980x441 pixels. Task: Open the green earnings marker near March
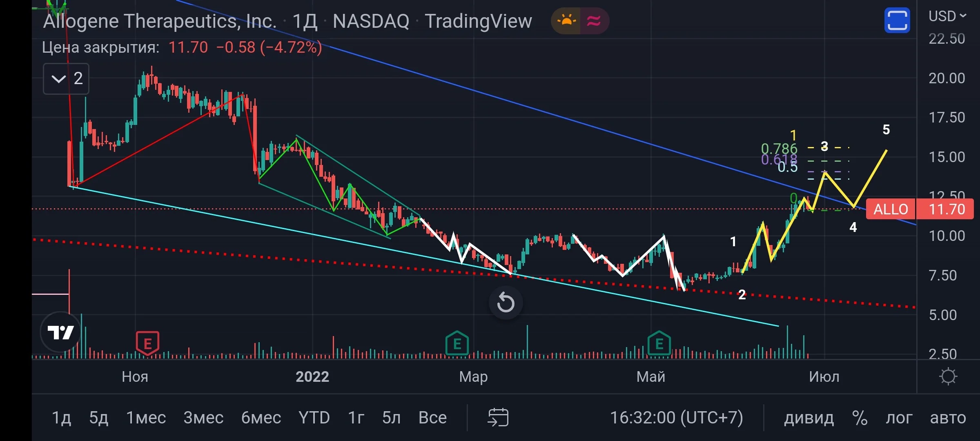tap(457, 343)
